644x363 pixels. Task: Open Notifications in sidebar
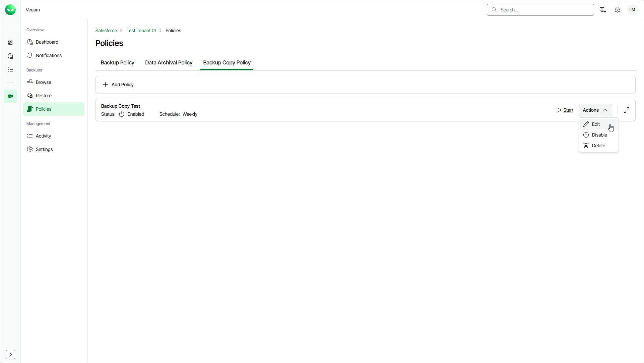pos(54,55)
